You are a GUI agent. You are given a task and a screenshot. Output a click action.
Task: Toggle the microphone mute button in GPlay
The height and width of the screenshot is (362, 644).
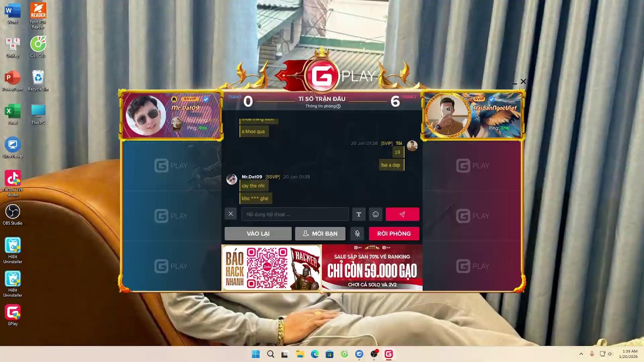pyautogui.click(x=357, y=233)
